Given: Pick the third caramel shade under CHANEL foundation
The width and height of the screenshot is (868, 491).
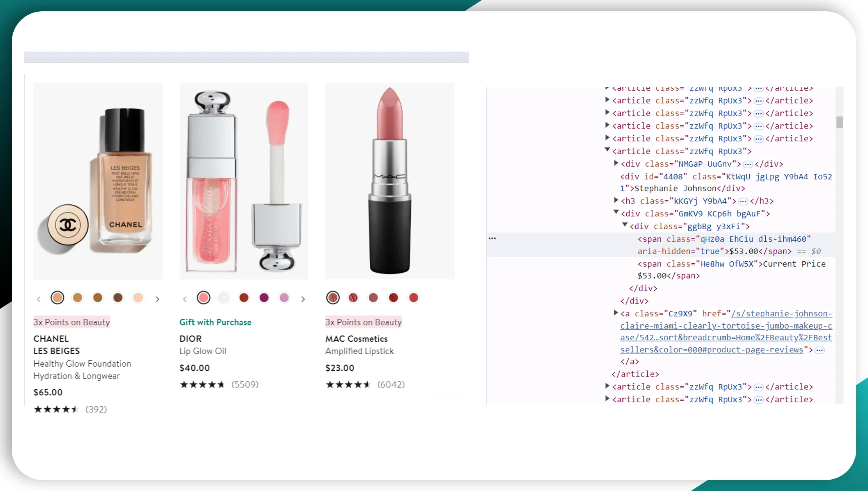Looking at the screenshot, I should click(x=98, y=298).
